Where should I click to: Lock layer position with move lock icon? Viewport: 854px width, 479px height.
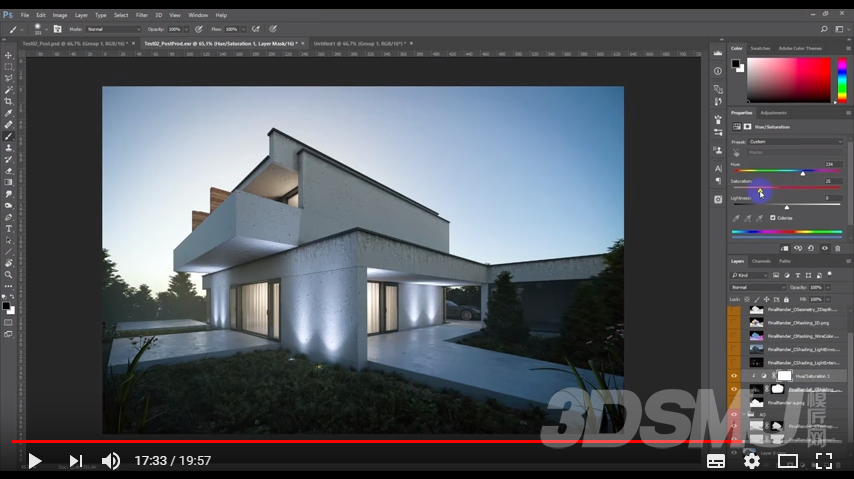(766, 300)
